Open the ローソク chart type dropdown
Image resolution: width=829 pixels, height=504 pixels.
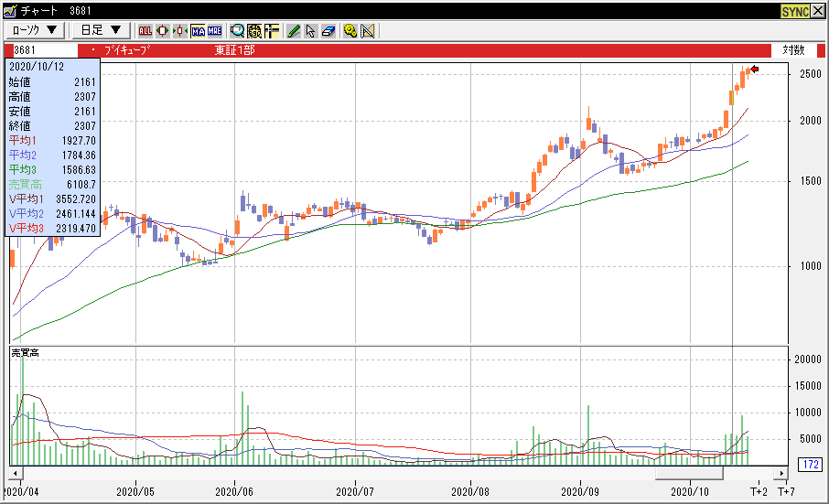click(x=35, y=30)
